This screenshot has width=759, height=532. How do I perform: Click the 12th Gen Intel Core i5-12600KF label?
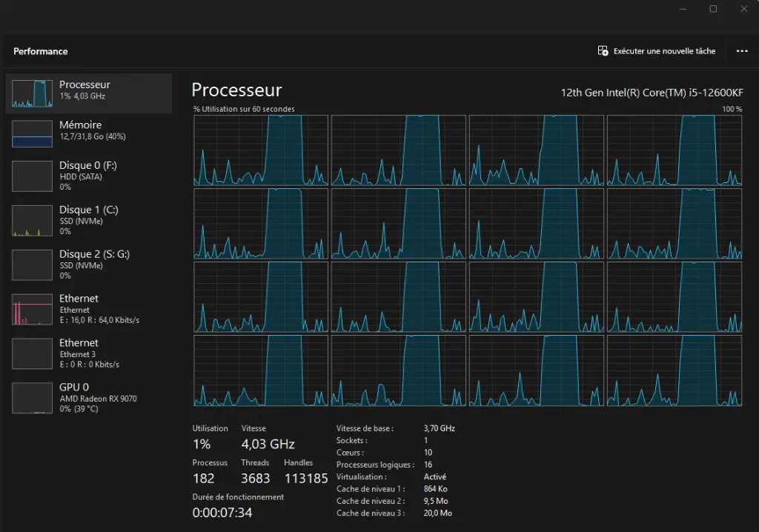click(x=652, y=93)
